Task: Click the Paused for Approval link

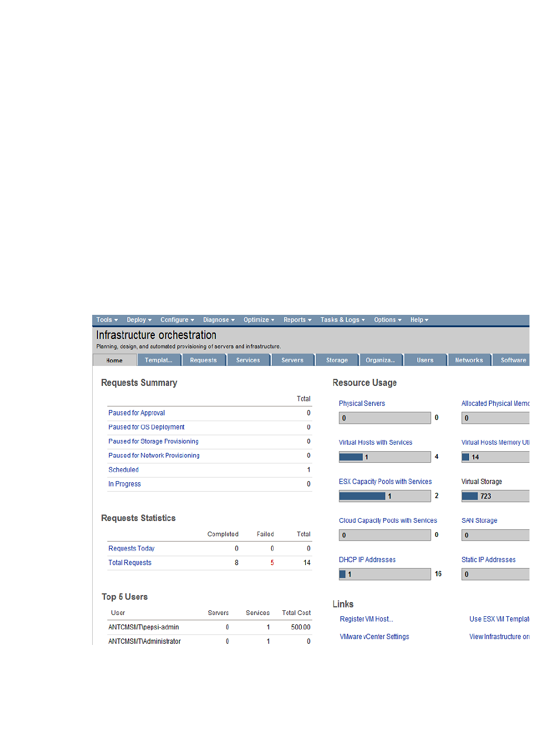Action: [x=137, y=413]
